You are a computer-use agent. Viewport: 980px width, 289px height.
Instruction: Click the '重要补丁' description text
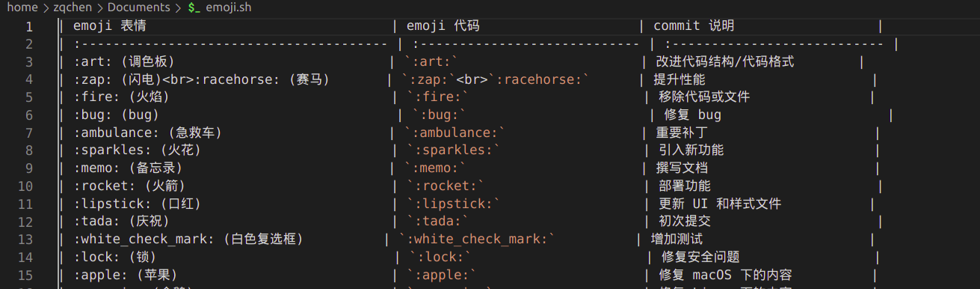(x=682, y=133)
